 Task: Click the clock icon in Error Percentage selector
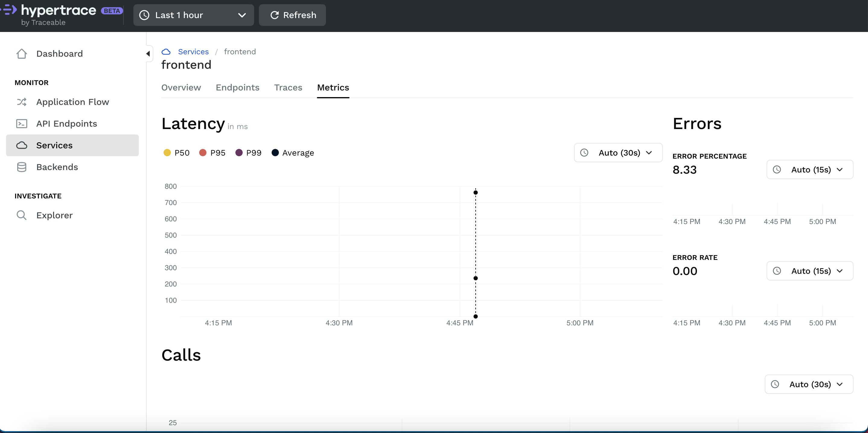(x=777, y=170)
